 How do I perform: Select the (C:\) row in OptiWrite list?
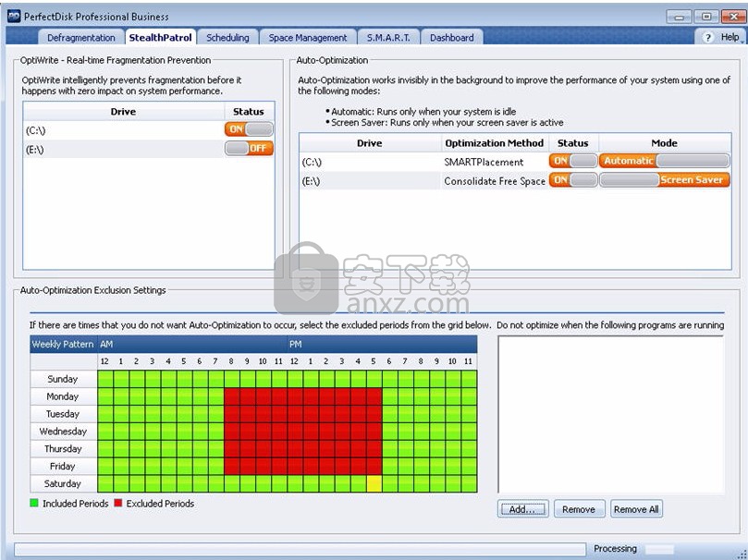pos(149,130)
